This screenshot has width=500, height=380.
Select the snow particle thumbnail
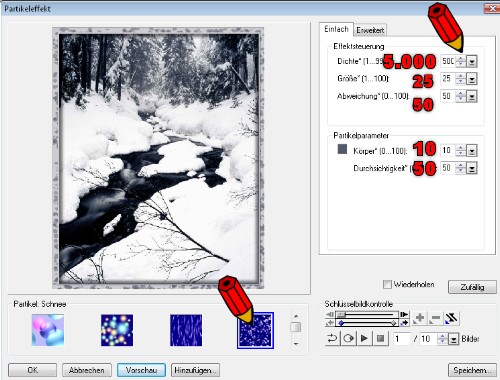(256, 331)
